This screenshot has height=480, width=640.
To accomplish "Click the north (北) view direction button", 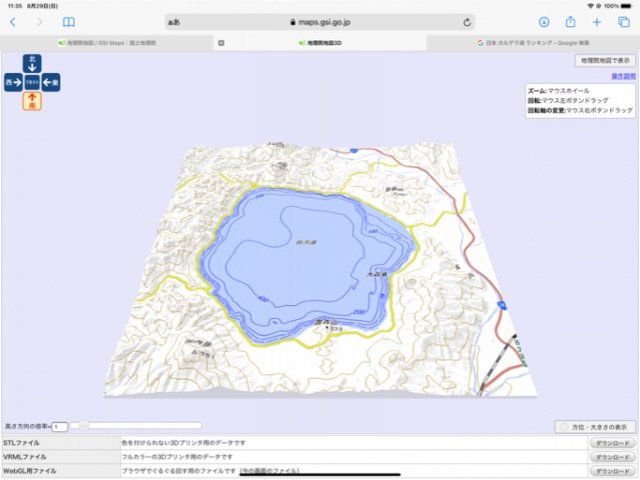I will [x=32, y=64].
